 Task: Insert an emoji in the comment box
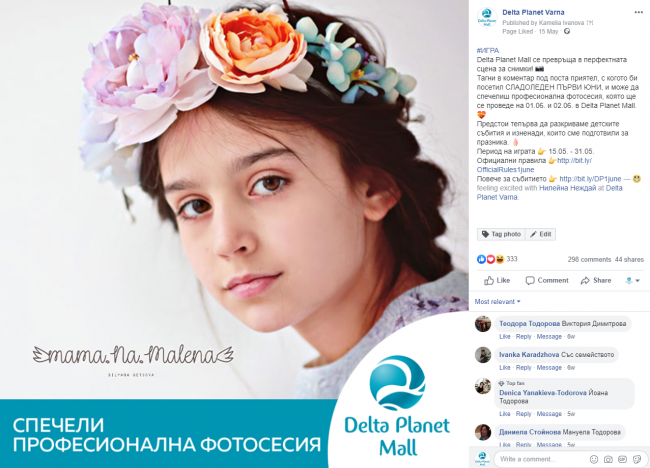[594, 459]
